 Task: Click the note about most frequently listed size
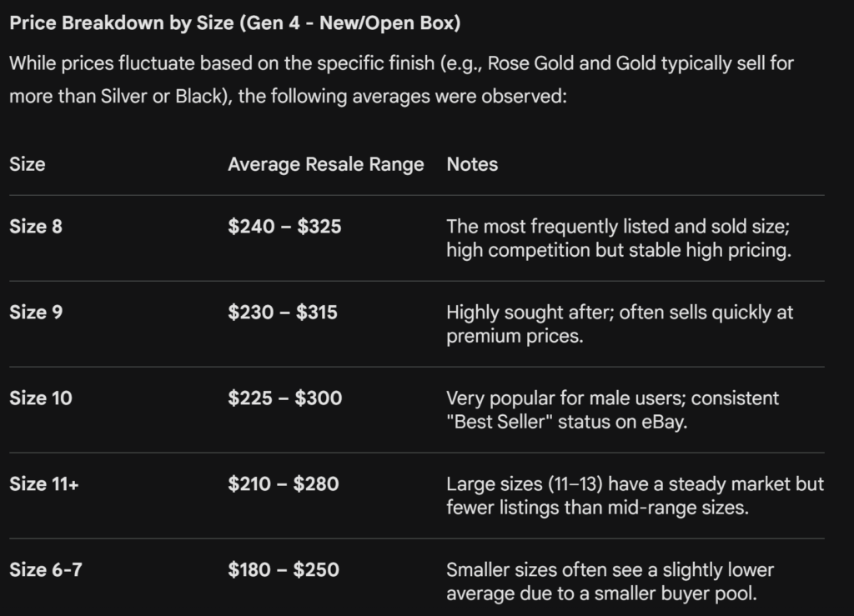(x=618, y=238)
